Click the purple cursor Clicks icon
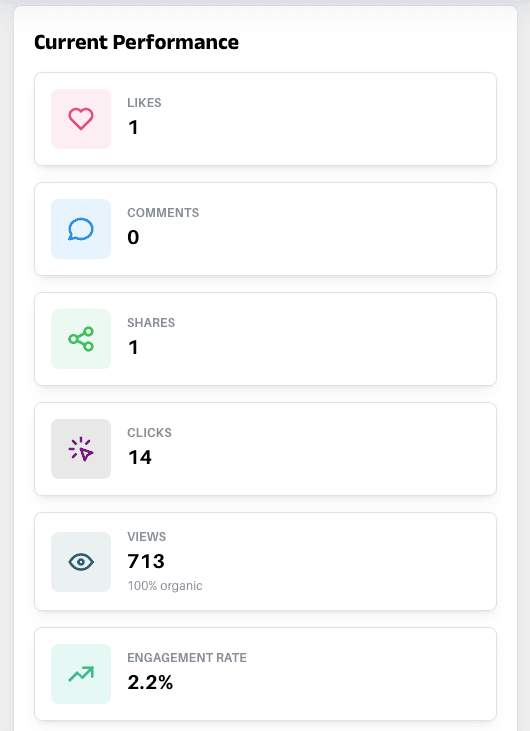The image size is (530, 731). 81,449
